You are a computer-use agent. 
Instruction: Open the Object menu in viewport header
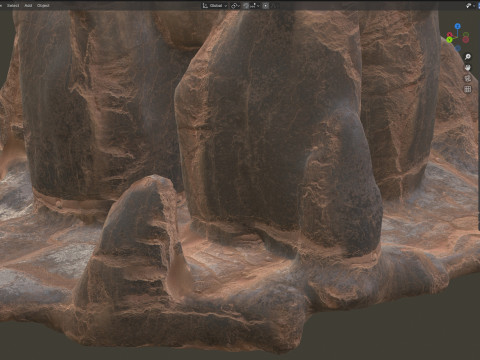43,5
